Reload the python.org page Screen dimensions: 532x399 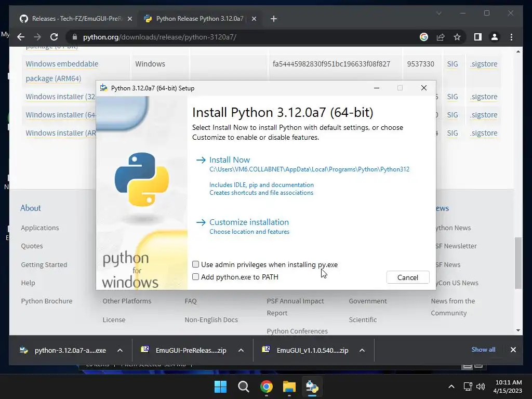(x=54, y=37)
